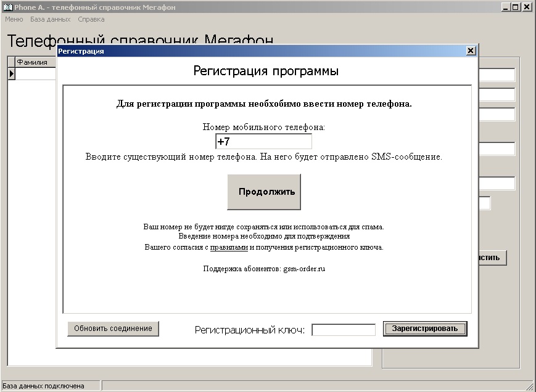The height and width of the screenshot is (392, 536).
Task: Click the row selector arrow in the table
Action: 12,73
